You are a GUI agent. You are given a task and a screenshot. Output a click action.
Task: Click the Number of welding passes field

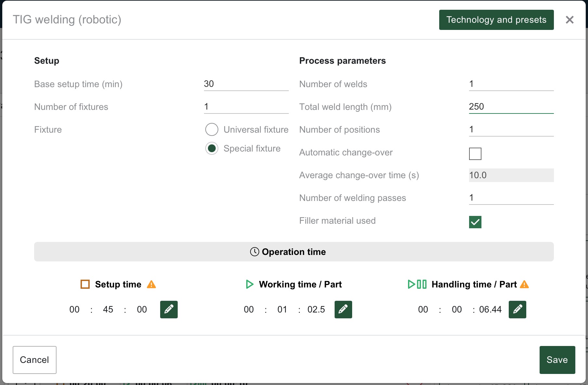click(511, 198)
